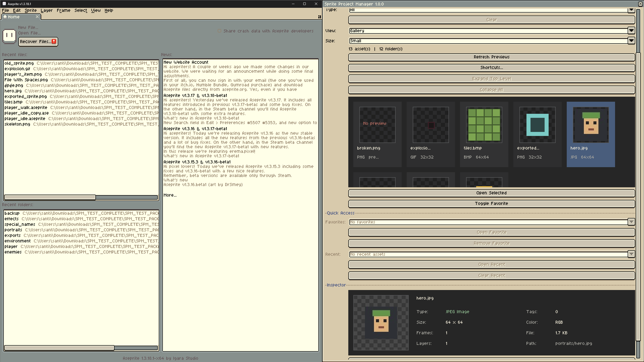The image size is (644, 362).
Task: Open the Select menu
Action: [81, 10]
